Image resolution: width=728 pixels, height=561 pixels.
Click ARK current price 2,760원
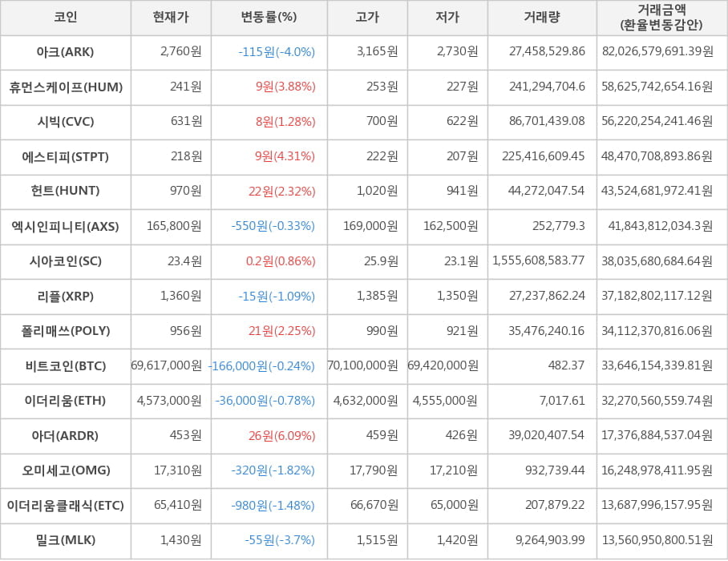[x=181, y=51]
